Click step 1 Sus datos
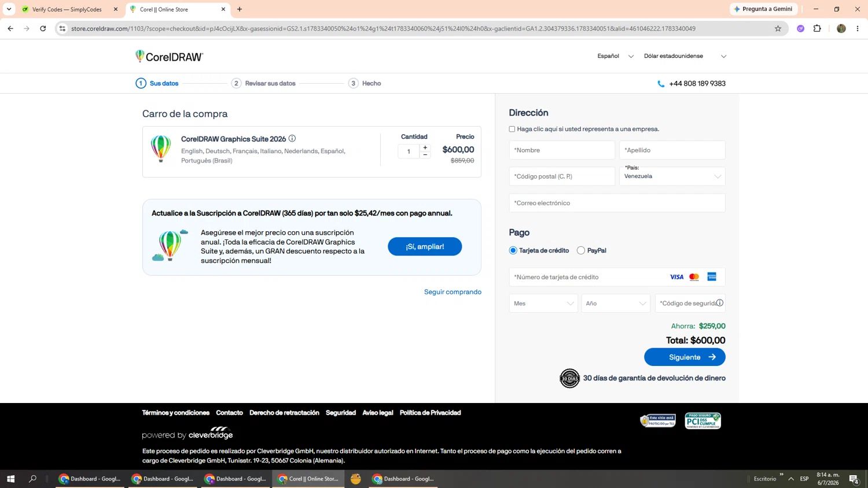Image resolution: width=868 pixels, height=488 pixels. [x=157, y=83]
